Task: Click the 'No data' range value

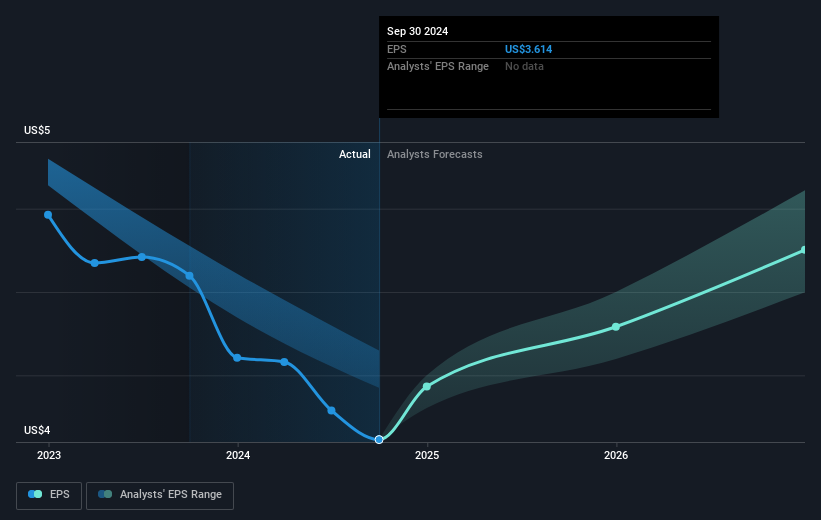Action: (524, 67)
